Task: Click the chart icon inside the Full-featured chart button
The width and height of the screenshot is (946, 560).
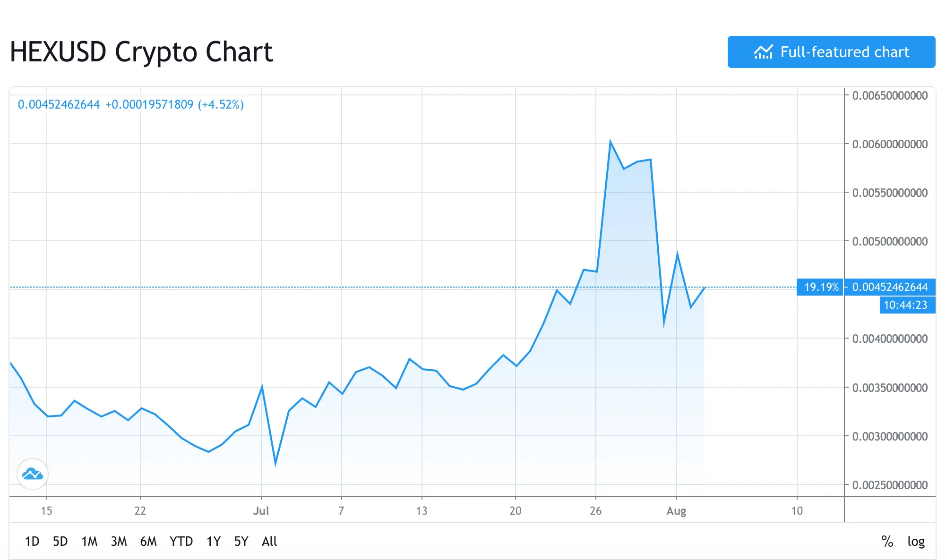Action: coord(764,52)
